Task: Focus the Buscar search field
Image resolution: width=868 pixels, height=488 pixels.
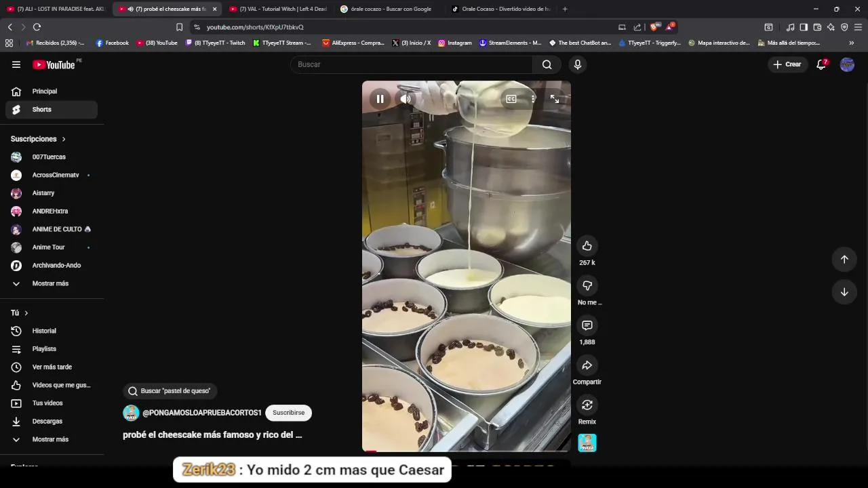Action: (412, 64)
